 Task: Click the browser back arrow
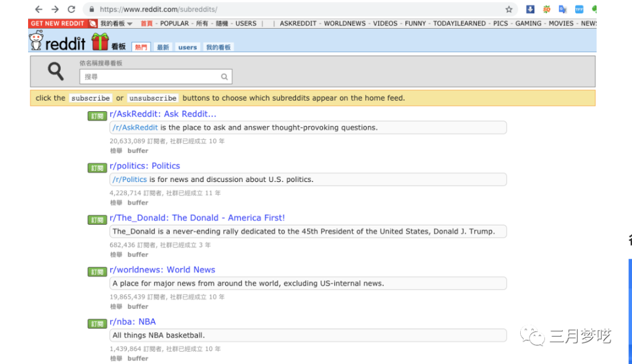[39, 9]
